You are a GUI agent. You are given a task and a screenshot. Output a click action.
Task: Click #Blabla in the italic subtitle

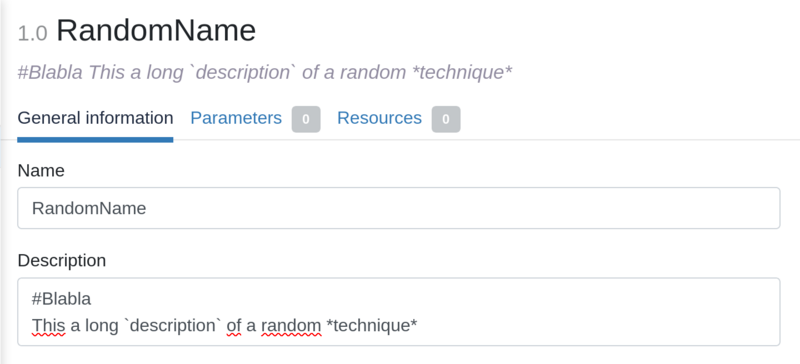50,73
